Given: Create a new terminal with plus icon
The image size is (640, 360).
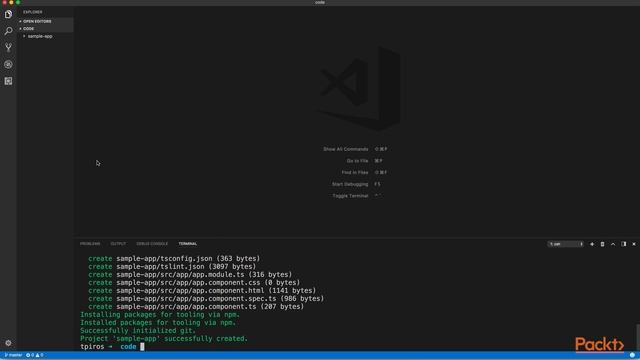Looking at the screenshot, I should click(x=592, y=244).
